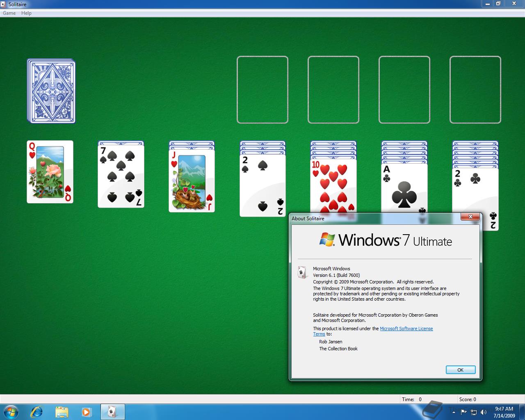Click The Collection Book text
Image resolution: width=525 pixels, height=420 pixels.
[338, 349]
